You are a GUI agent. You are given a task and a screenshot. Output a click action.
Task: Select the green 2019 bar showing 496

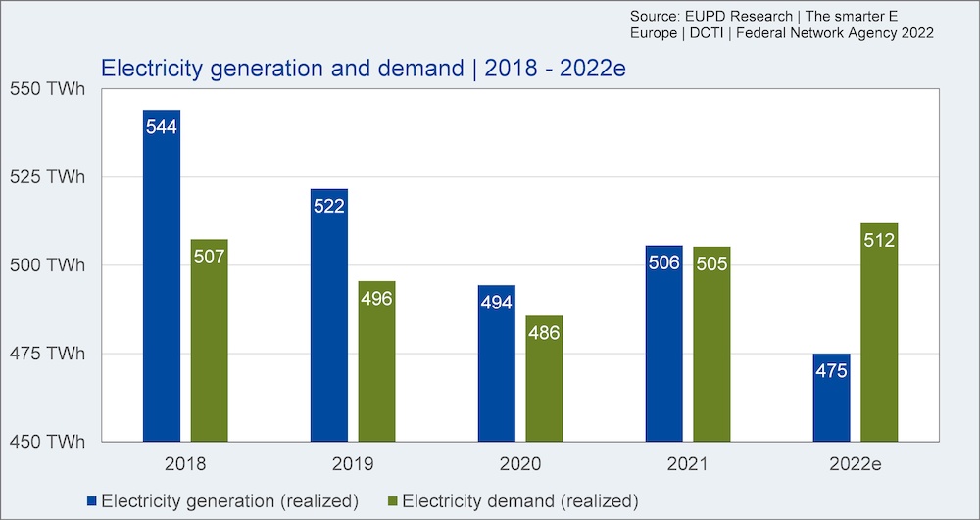tap(377, 360)
